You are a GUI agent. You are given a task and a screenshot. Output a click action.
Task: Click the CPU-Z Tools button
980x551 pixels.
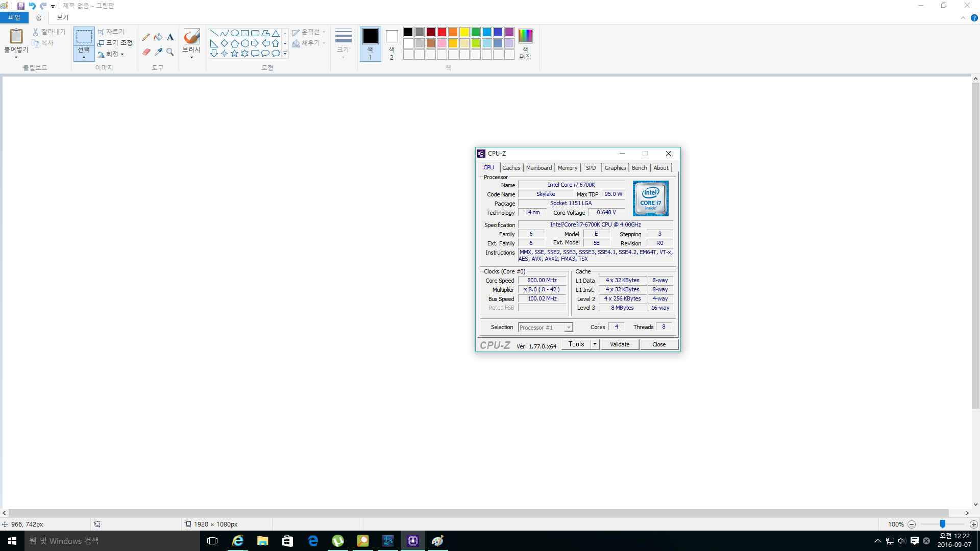coord(576,344)
